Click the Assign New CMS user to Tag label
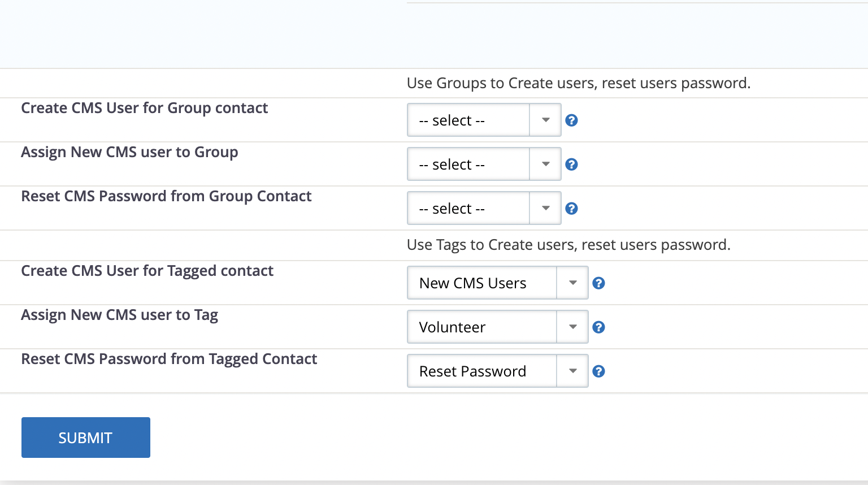Viewport: 868px width, 485px height. point(119,315)
